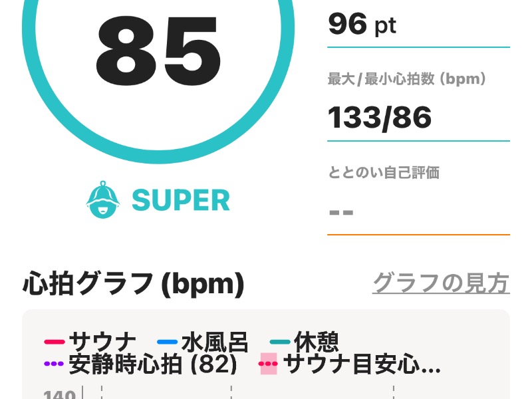Click the truncated サウナ目安心… legend text
This screenshot has height=399, width=532.
[362, 364]
